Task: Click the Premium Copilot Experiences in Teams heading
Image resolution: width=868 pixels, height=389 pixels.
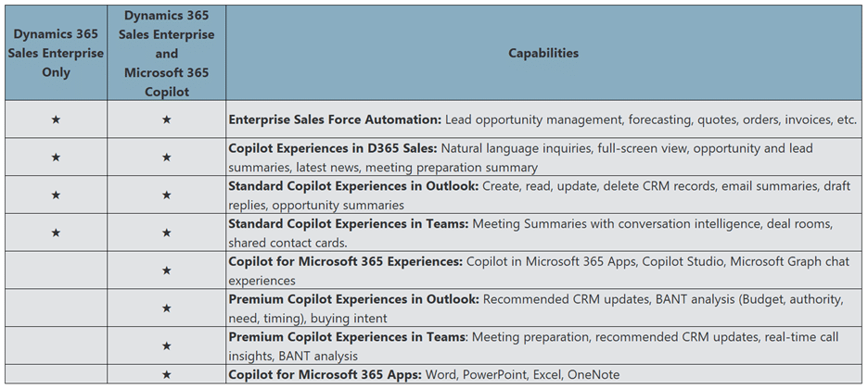Action: [x=351, y=337]
